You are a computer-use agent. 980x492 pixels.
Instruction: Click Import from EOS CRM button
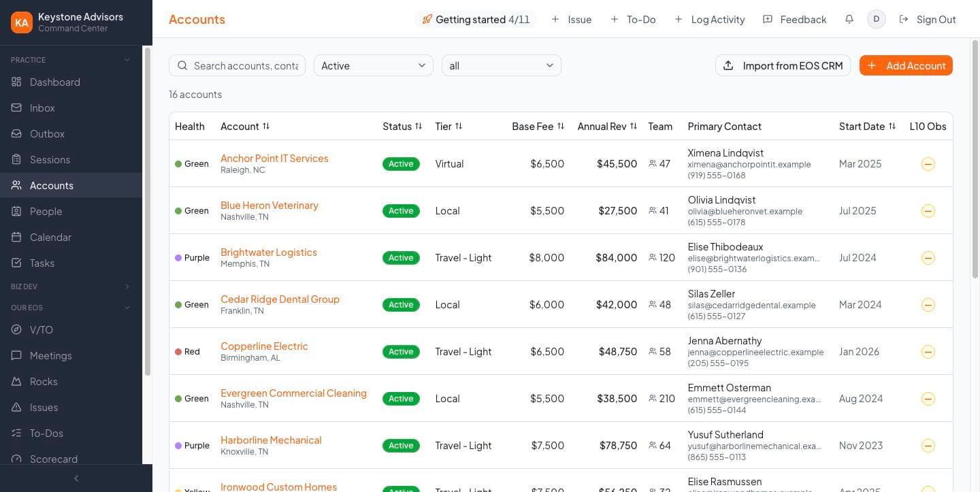(783, 65)
